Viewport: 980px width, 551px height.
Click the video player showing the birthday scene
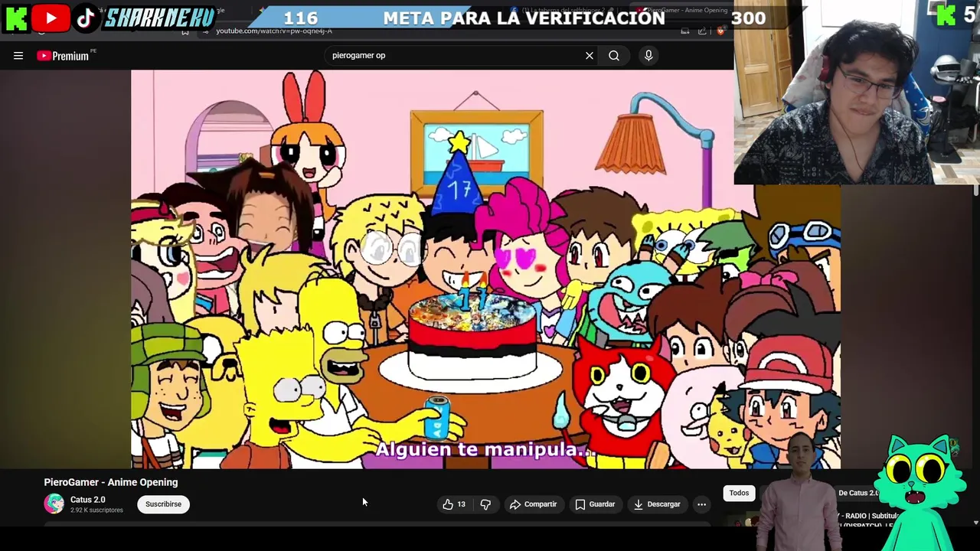[485, 269]
